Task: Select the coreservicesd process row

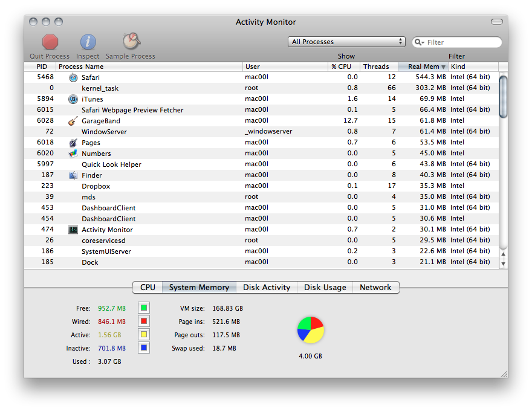Action: [261, 240]
